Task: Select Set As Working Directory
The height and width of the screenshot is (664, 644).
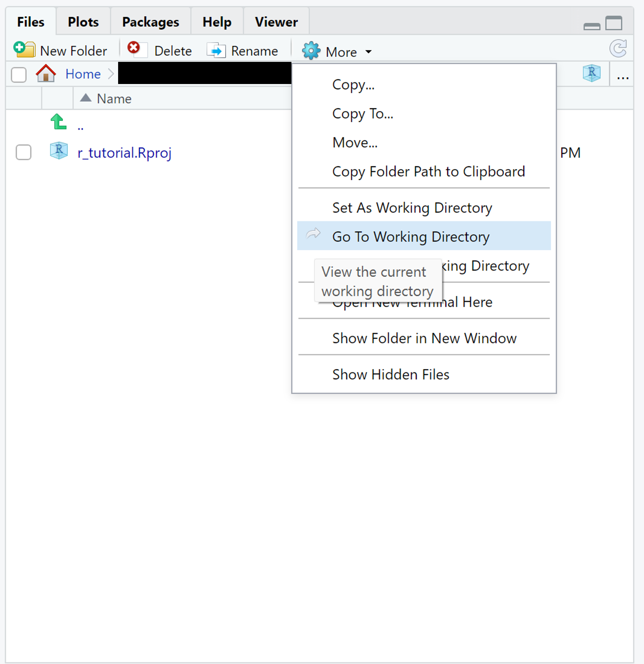Action: [x=412, y=208]
